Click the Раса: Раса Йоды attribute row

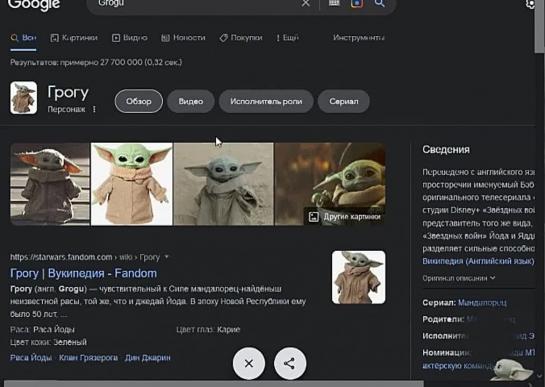click(x=42, y=329)
